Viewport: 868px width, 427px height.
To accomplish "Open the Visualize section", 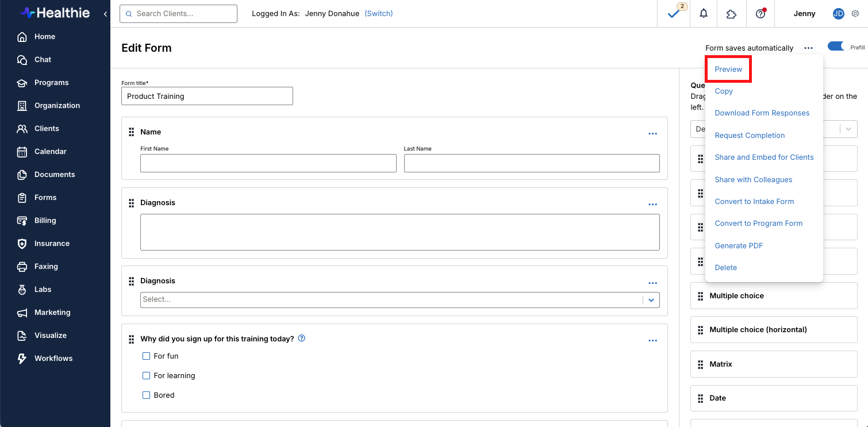I will [42, 336].
